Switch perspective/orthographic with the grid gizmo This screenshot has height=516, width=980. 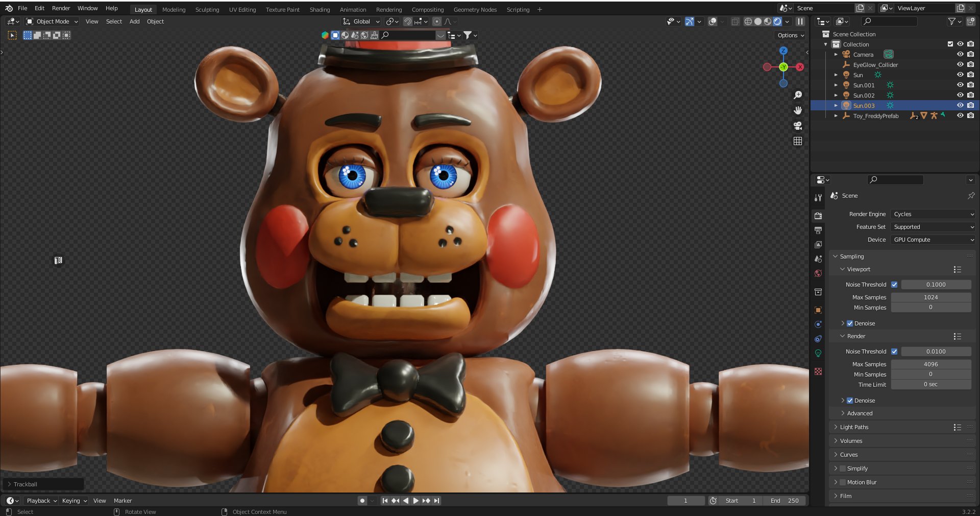[798, 141]
